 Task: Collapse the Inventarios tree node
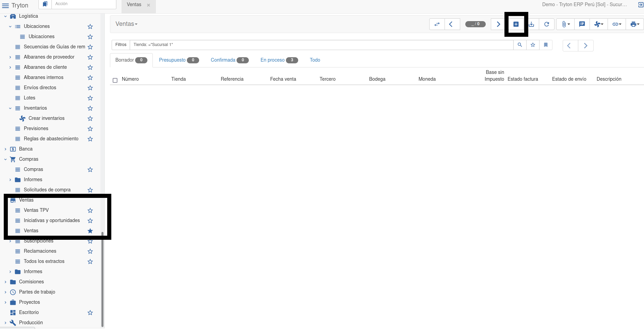tap(10, 108)
